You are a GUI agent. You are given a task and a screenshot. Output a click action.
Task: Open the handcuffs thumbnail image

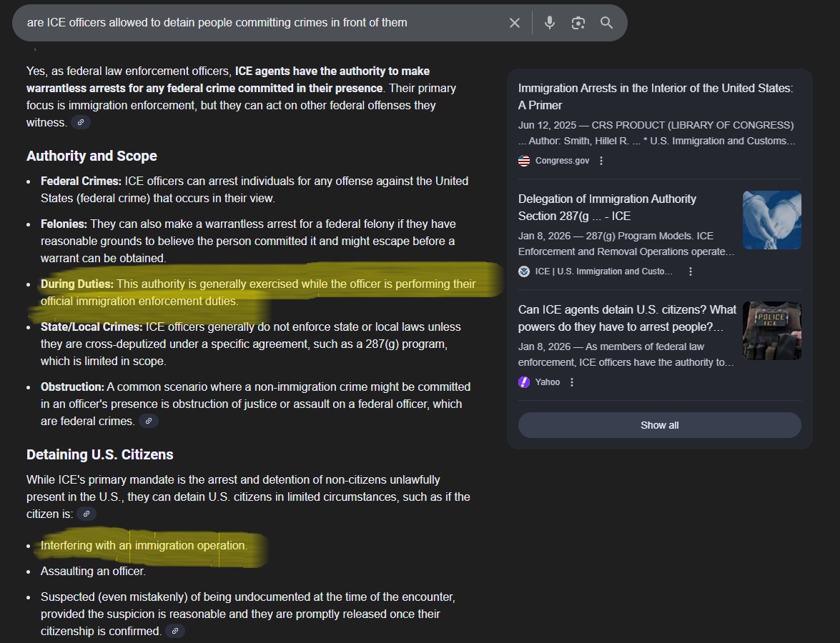(772, 220)
